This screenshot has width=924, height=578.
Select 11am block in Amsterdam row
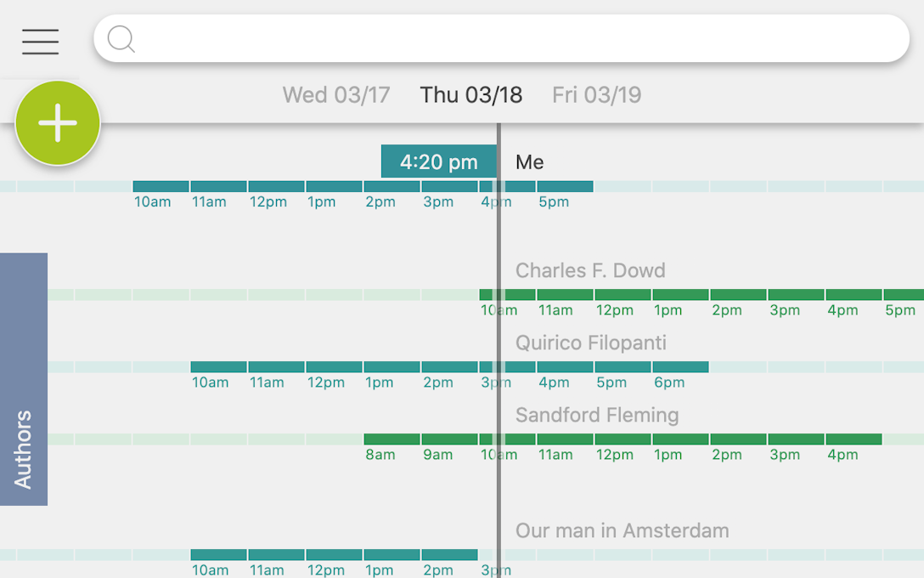[x=277, y=555]
